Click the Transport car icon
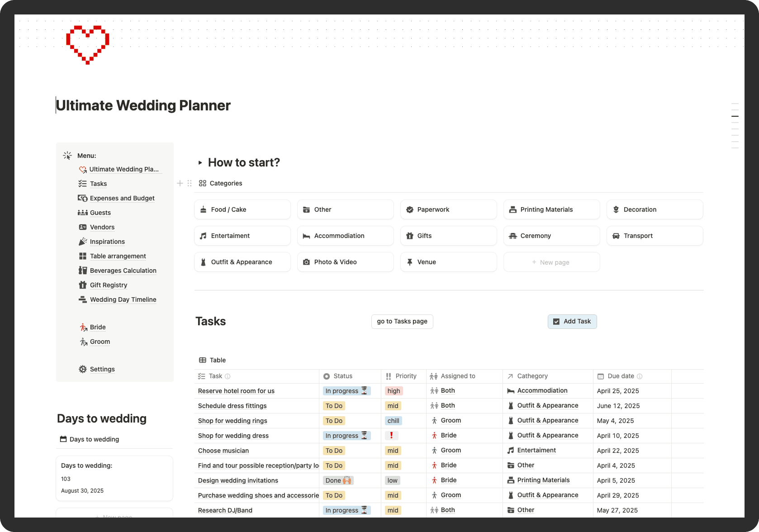759x532 pixels. click(x=616, y=236)
